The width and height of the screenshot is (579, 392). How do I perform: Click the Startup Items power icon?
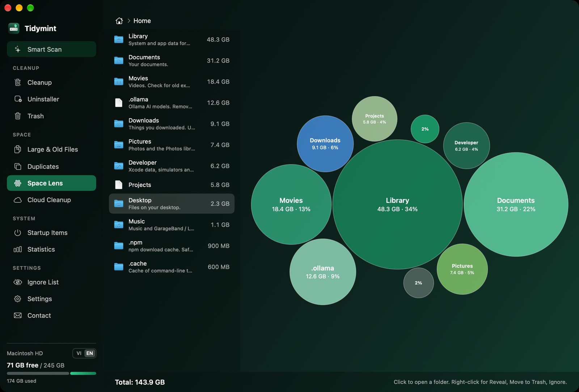[17, 233]
